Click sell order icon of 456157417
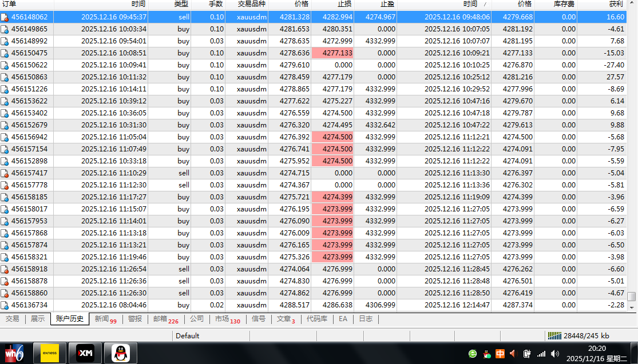 pos(5,173)
